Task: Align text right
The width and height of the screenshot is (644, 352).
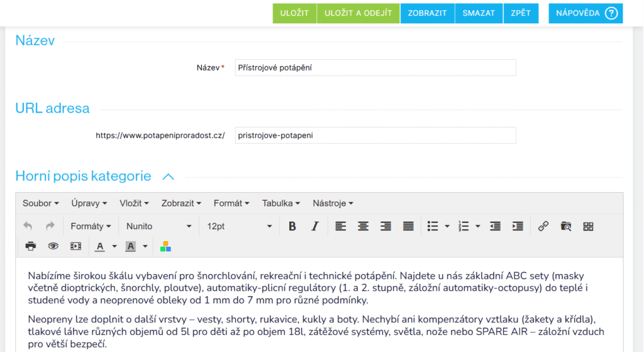Action: (x=386, y=226)
